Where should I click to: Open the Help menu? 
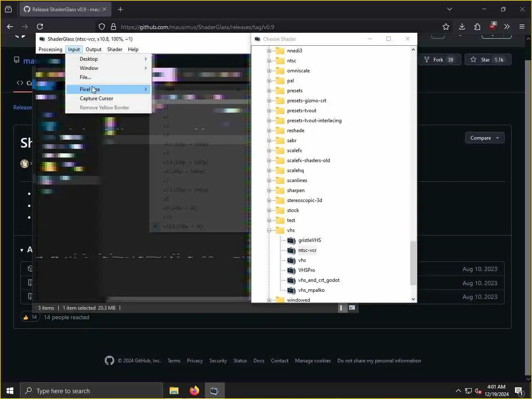(x=133, y=49)
